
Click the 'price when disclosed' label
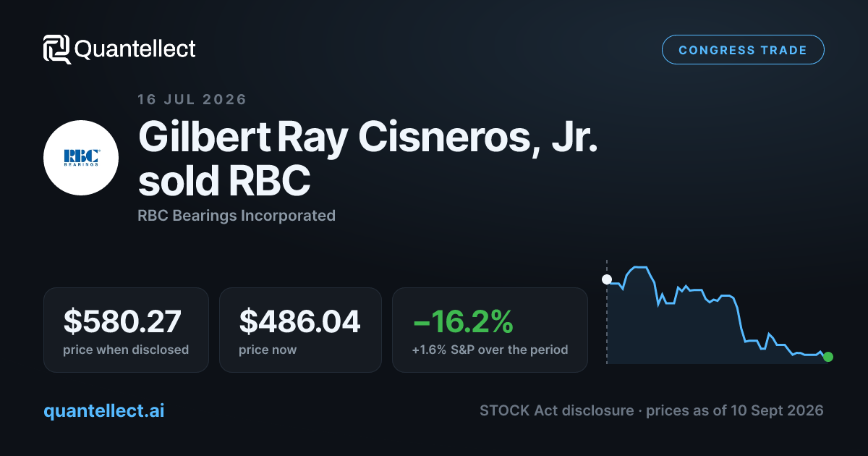[x=126, y=350]
